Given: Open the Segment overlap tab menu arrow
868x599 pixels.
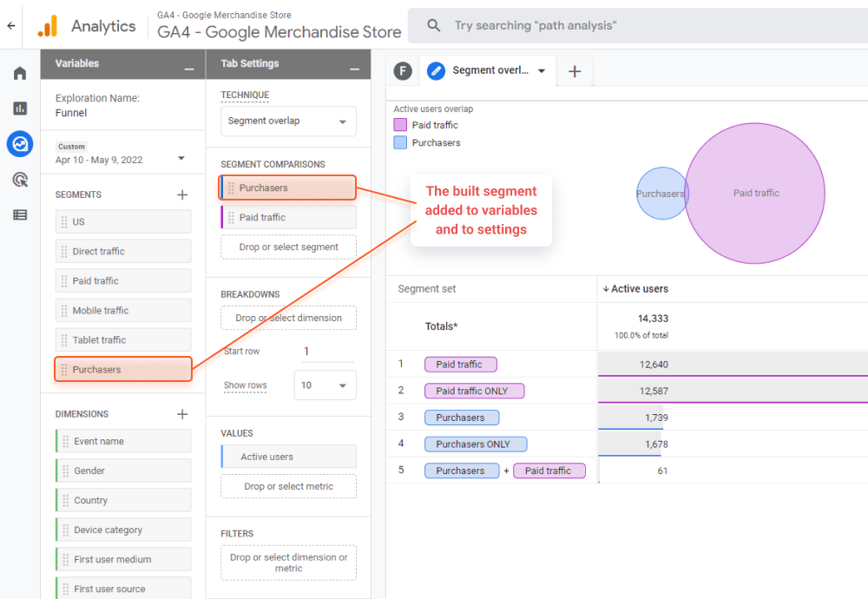Looking at the screenshot, I should pos(542,71).
